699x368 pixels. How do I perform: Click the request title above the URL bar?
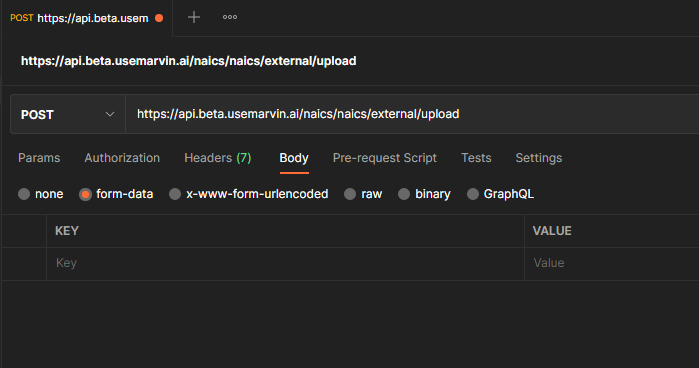(x=189, y=61)
